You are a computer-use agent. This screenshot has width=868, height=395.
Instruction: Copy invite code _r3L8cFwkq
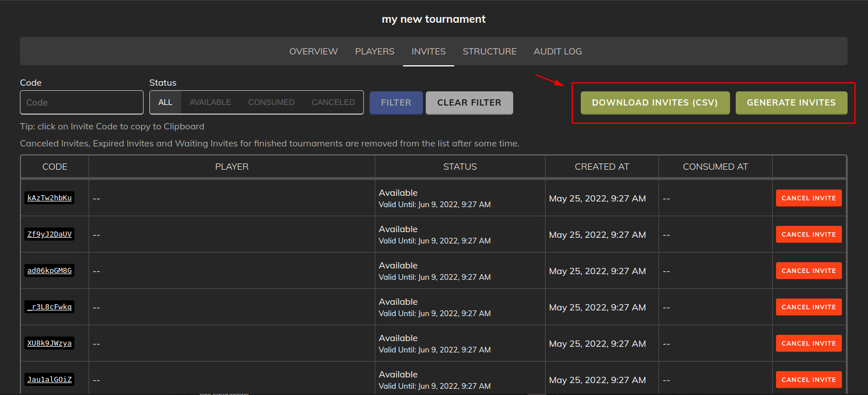click(49, 307)
